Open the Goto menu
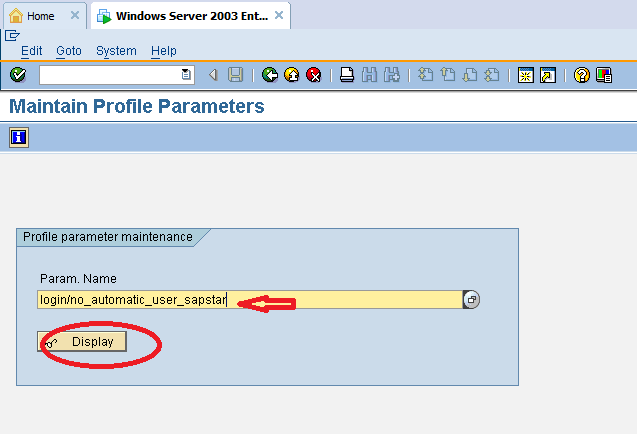This screenshot has height=434, width=637. 69,51
